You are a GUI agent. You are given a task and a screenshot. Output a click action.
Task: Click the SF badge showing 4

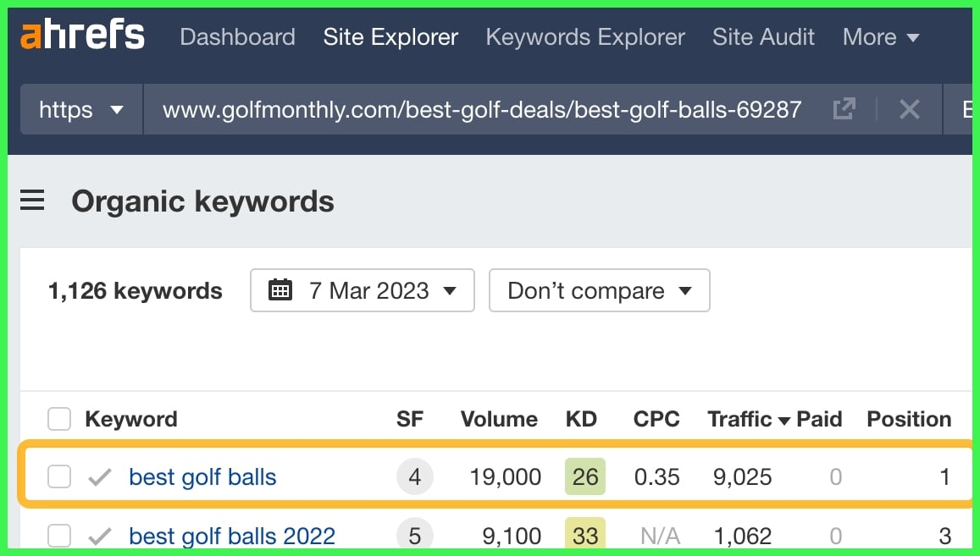pyautogui.click(x=414, y=476)
